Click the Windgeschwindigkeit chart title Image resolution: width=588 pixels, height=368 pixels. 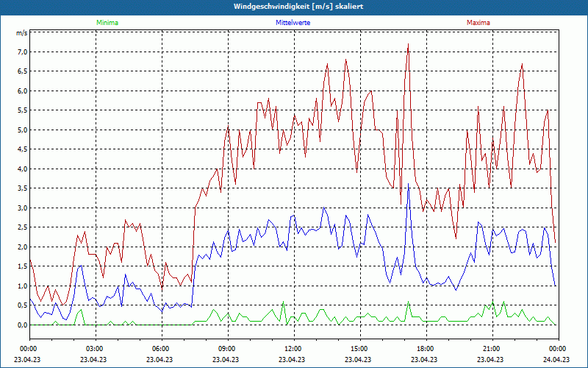[298, 7]
